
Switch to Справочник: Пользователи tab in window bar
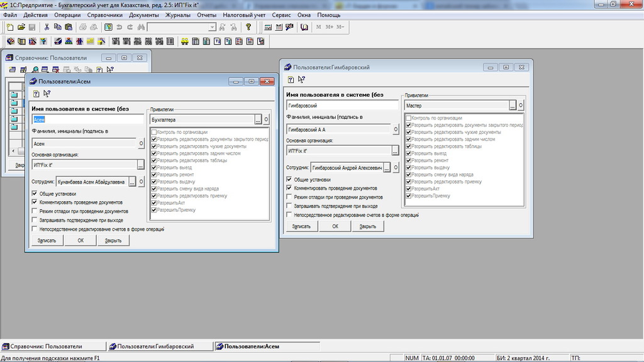click(53, 346)
